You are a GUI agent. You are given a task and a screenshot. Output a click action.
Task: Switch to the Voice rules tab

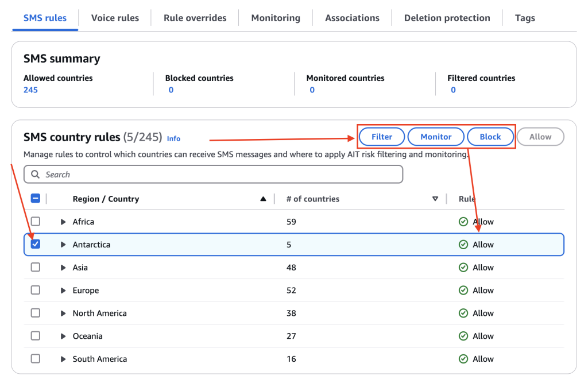click(x=115, y=18)
